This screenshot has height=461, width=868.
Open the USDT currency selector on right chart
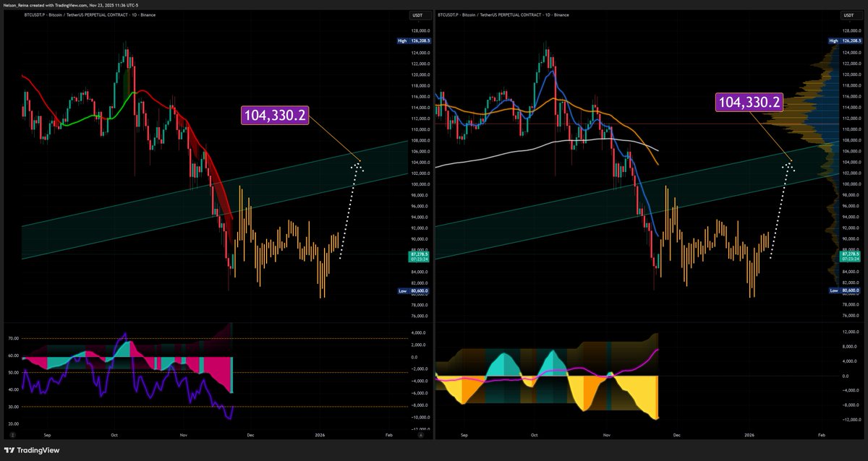pyautogui.click(x=851, y=15)
